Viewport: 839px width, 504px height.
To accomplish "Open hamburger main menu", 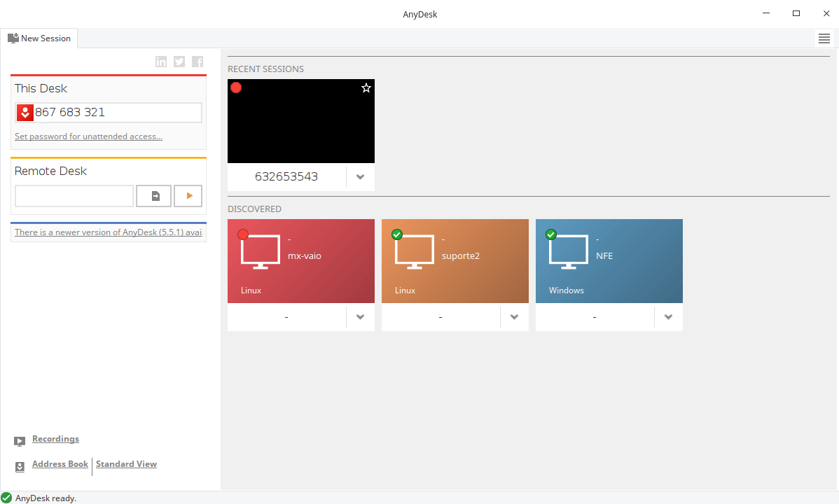I will tap(824, 38).
